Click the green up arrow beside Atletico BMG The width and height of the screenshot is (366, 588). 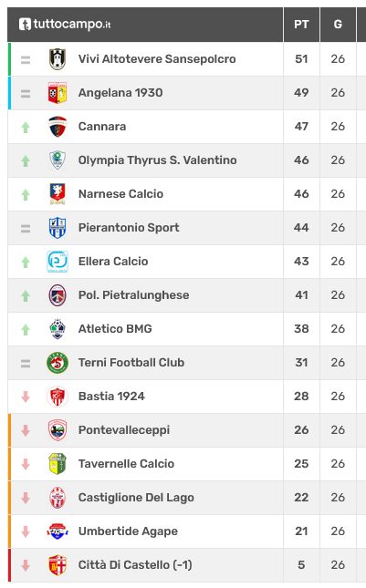point(26,330)
